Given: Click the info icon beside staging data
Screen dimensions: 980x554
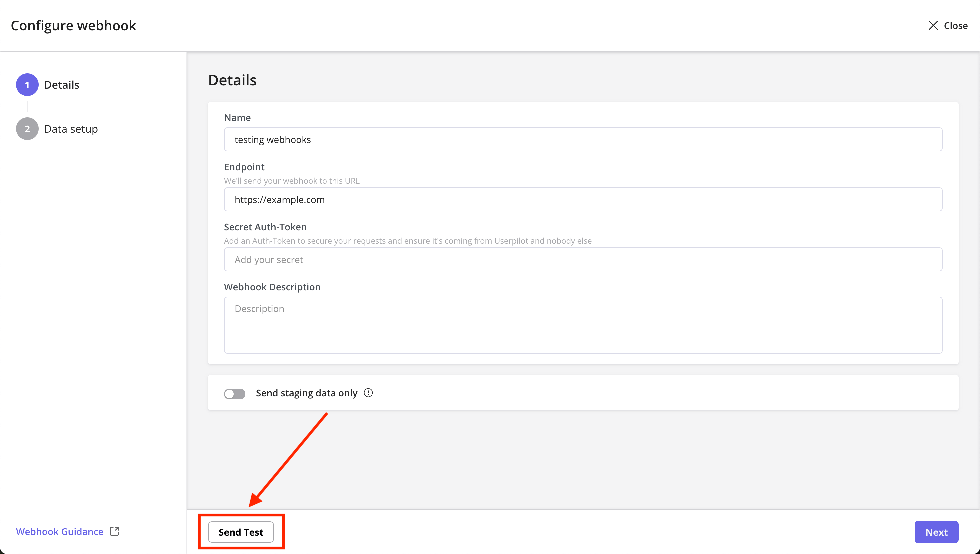Looking at the screenshot, I should pos(368,393).
